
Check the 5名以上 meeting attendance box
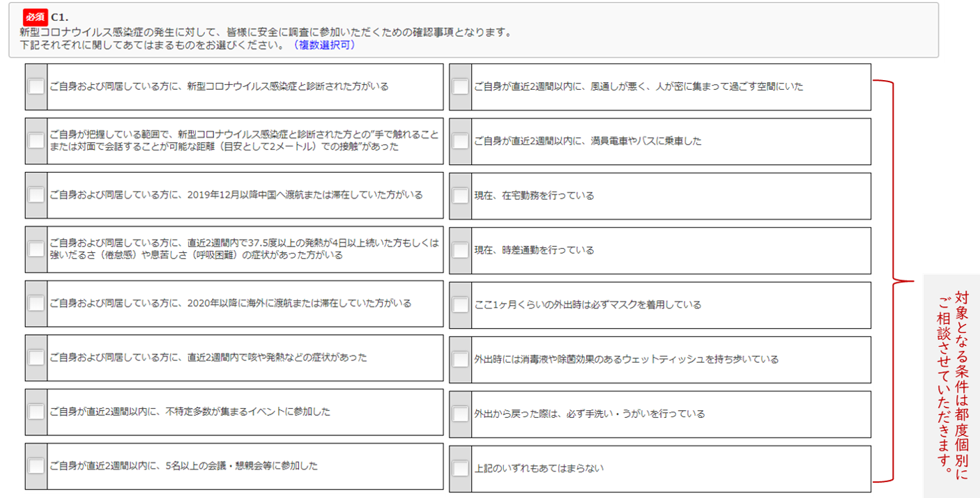tap(36, 466)
